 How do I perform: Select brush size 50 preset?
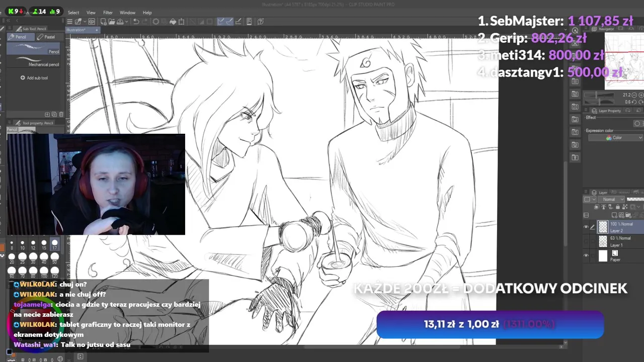(x=55, y=258)
